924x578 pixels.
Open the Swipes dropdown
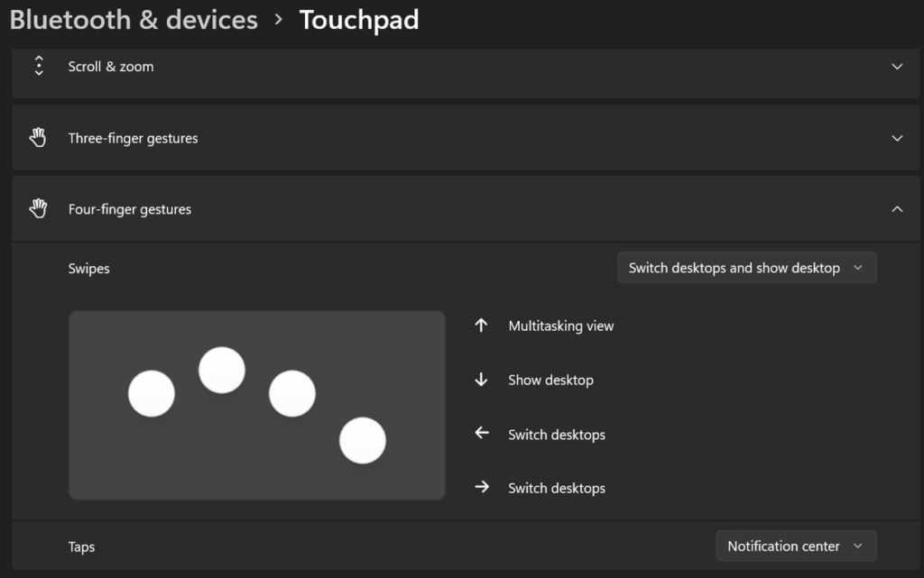click(x=746, y=268)
